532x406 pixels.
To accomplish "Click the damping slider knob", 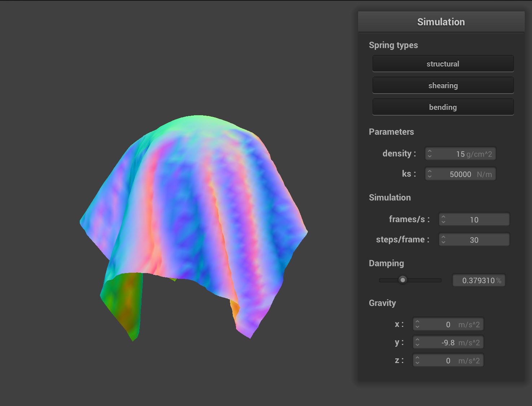I will click(x=402, y=280).
